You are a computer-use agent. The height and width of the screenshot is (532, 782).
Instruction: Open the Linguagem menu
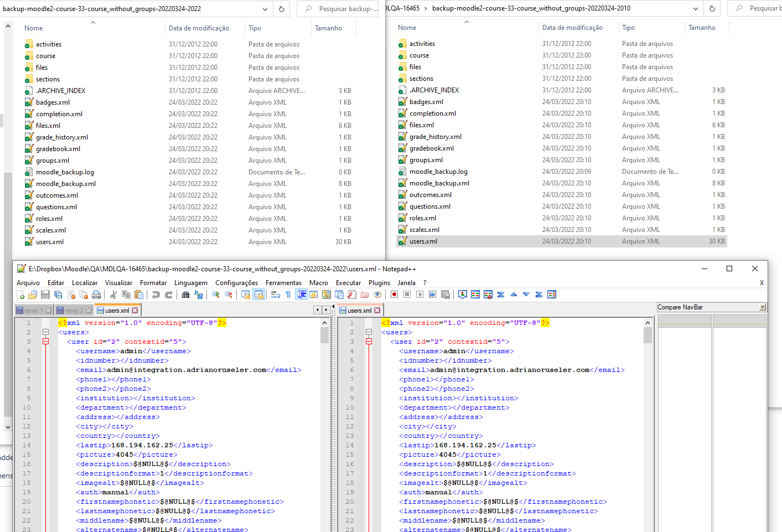pos(191,283)
